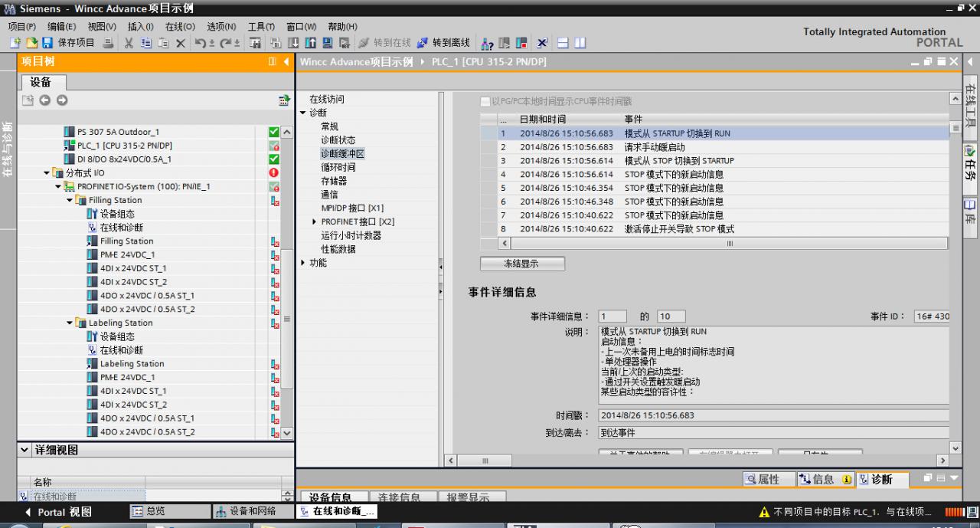980x528 pixels.
Task: Collapse the 诊断 navigation node
Action: (x=303, y=113)
